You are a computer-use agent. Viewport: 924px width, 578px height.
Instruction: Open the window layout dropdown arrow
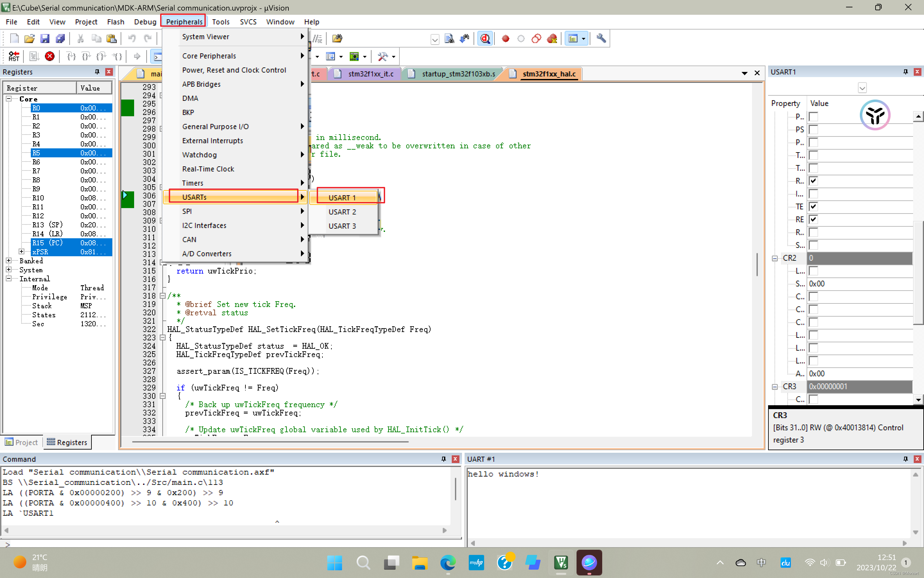point(583,39)
